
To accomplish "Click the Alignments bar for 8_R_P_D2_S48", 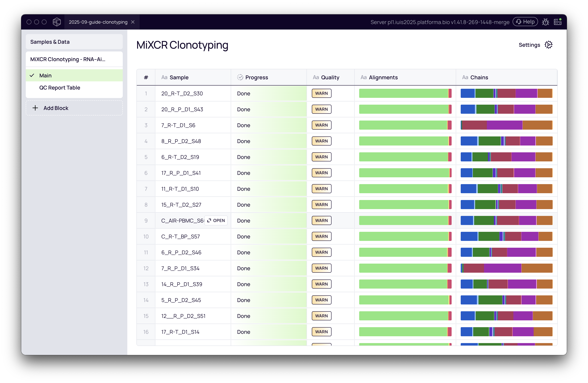I will pos(405,141).
